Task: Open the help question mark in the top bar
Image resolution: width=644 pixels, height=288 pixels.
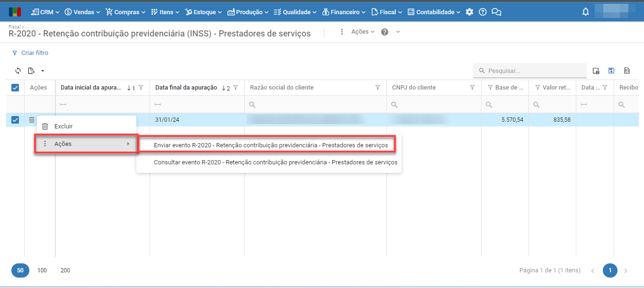Action: pos(483,12)
